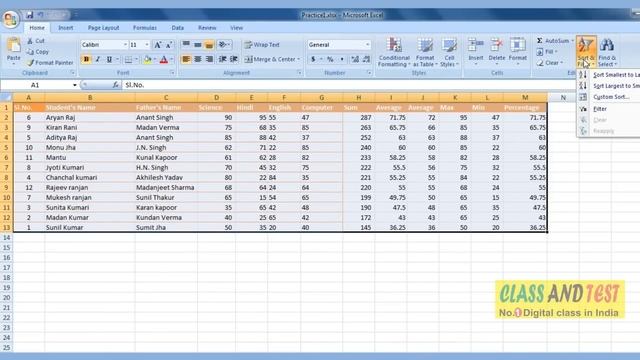This screenshot has width=640, height=360.
Task: Expand the Merge & Center dropdown arrow
Action: [x=299, y=60]
